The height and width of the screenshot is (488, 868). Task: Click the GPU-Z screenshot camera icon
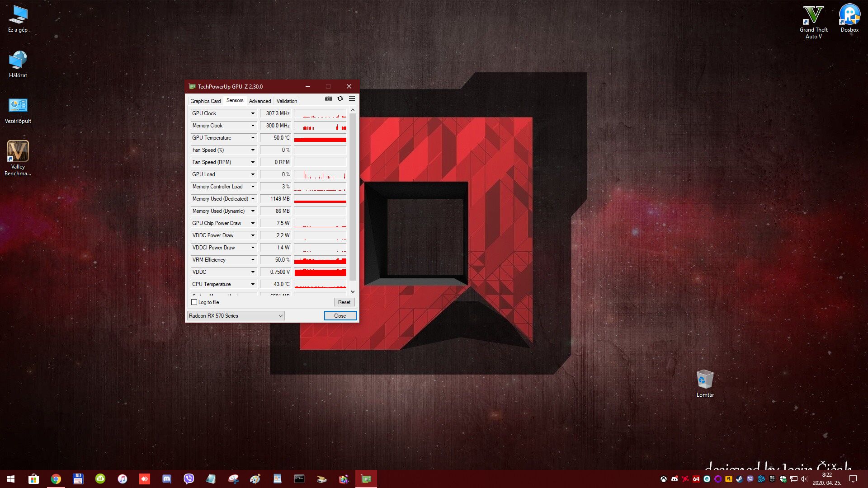(329, 99)
